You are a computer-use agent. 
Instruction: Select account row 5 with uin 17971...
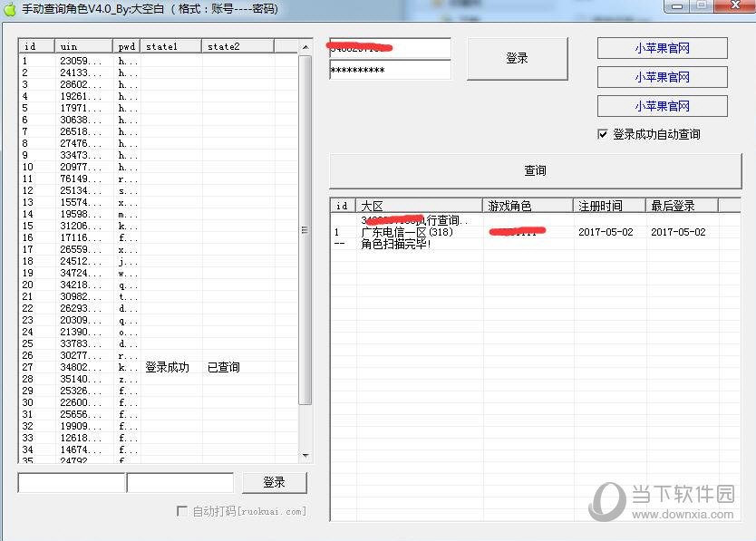[158, 108]
